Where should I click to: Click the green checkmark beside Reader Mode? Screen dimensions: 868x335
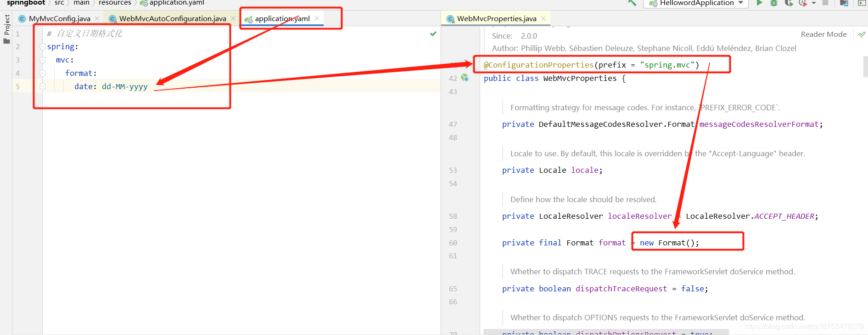(862, 34)
